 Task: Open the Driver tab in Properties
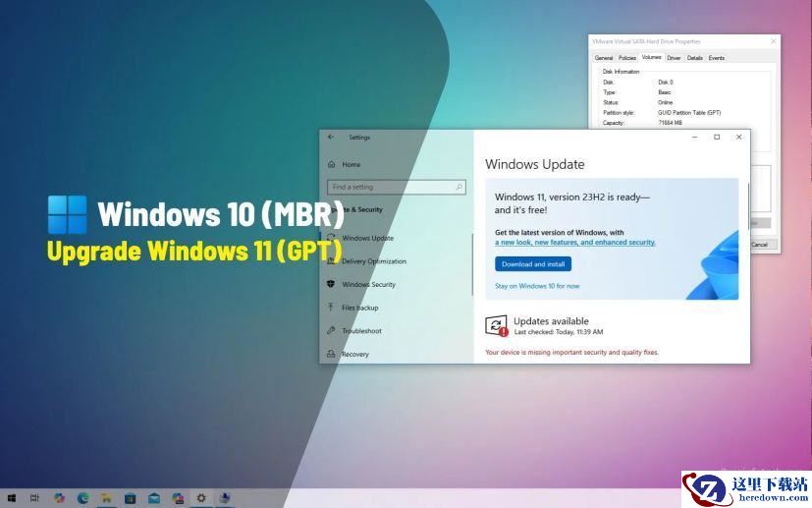[674, 58]
